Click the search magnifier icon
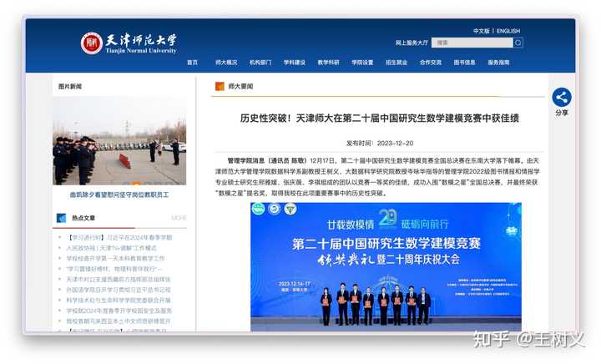Viewport: 601px width, 364px height. point(518,43)
